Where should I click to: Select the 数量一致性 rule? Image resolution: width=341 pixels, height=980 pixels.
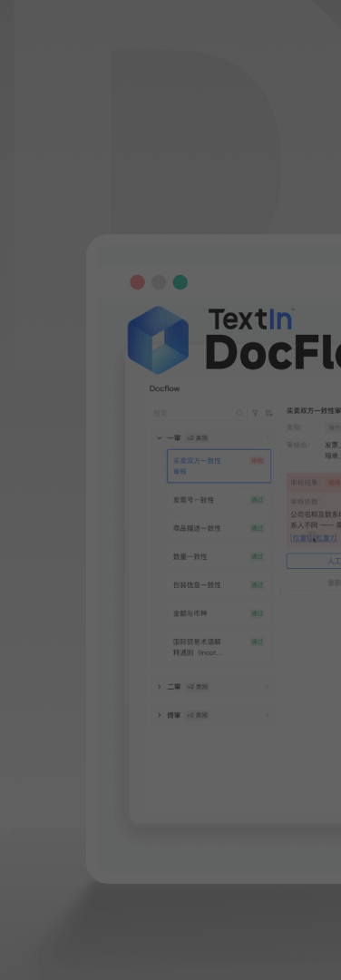click(x=219, y=556)
